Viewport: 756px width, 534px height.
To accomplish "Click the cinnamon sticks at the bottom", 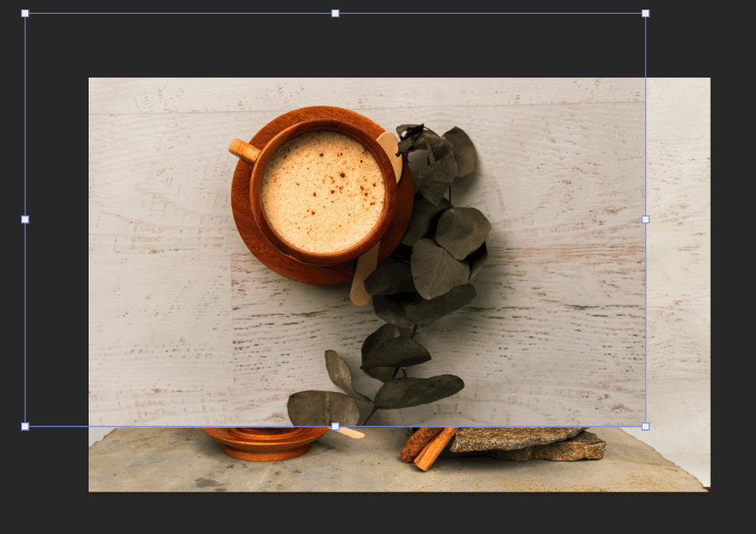I will (428, 447).
